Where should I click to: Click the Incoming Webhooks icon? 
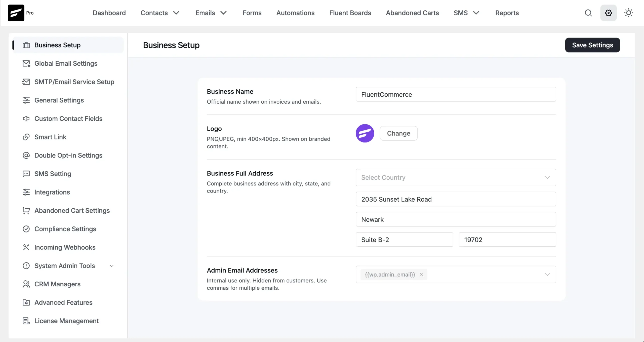click(x=26, y=247)
